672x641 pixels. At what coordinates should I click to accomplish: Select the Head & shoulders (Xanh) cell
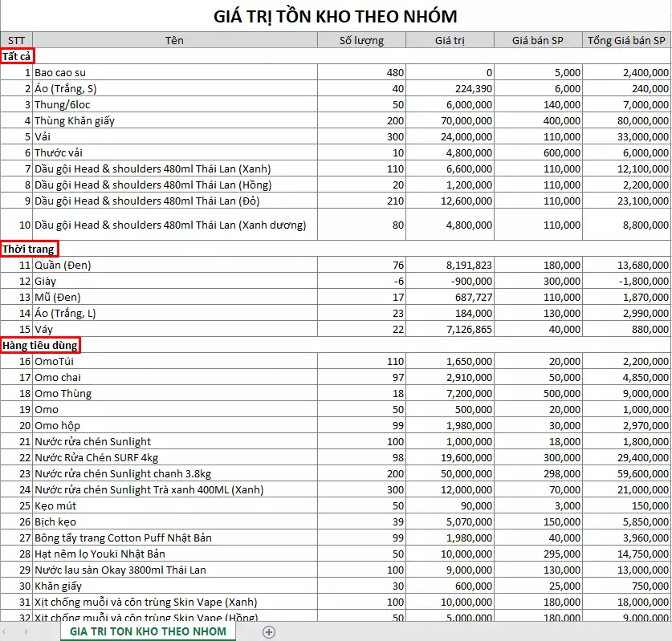point(175,168)
